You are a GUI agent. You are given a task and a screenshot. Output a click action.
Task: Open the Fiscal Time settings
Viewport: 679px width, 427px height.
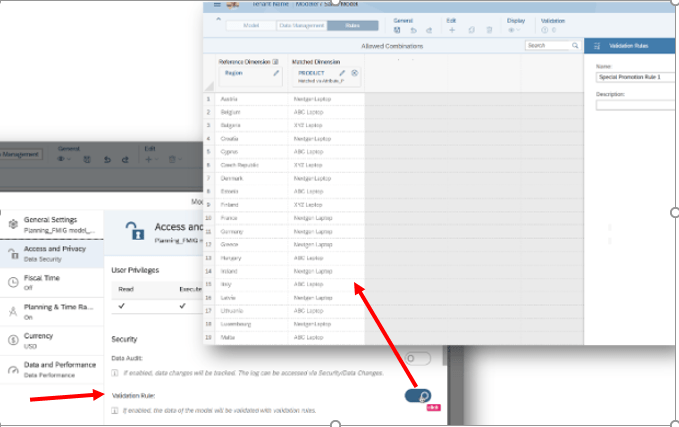47,281
